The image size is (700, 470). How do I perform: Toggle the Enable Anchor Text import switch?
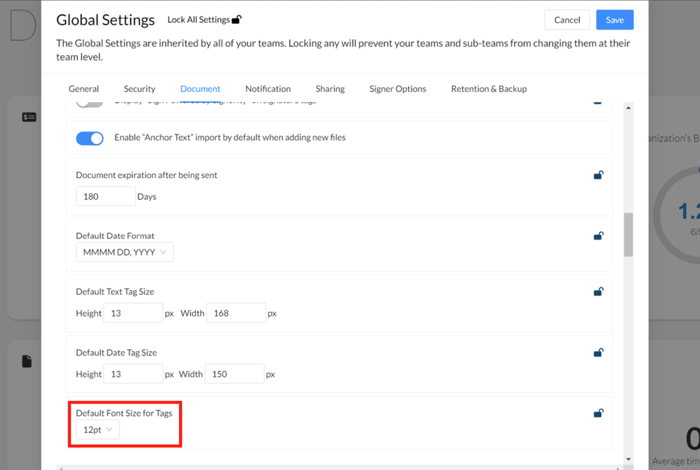click(90, 138)
